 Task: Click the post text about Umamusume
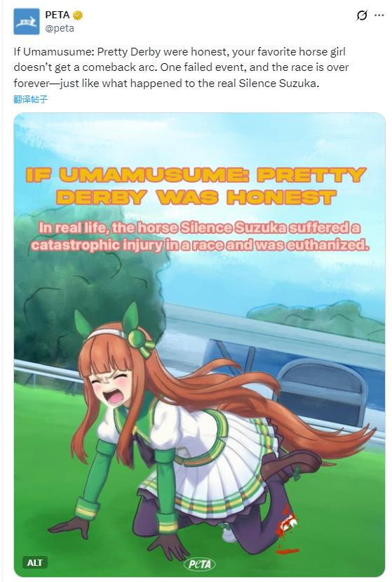point(181,67)
